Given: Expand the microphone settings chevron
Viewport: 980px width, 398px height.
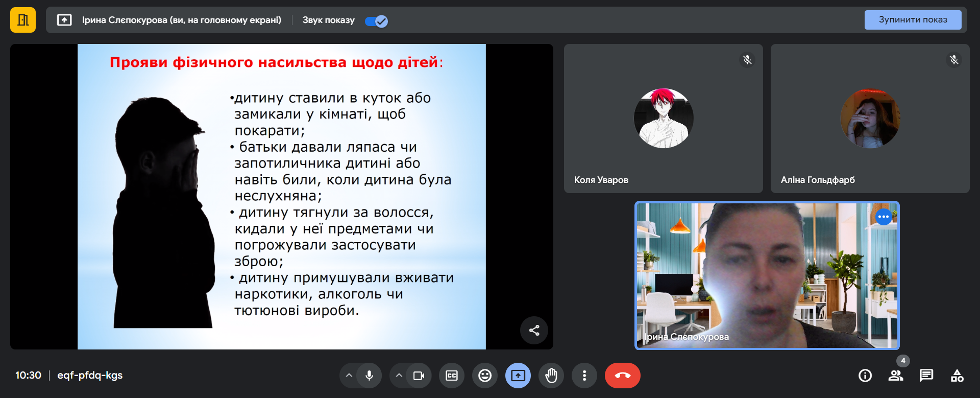Looking at the screenshot, I should (349, 376).
